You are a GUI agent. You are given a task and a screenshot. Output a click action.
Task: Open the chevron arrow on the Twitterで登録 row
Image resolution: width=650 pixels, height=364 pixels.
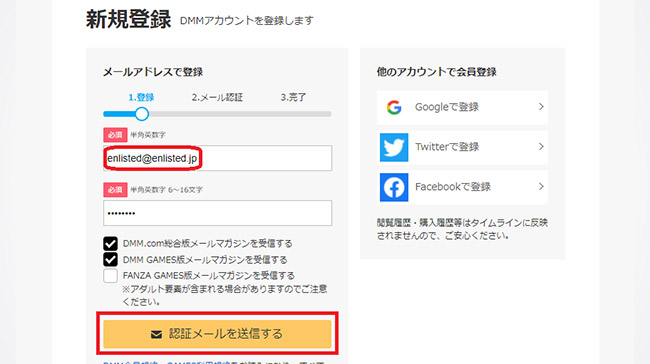[541, 147]
